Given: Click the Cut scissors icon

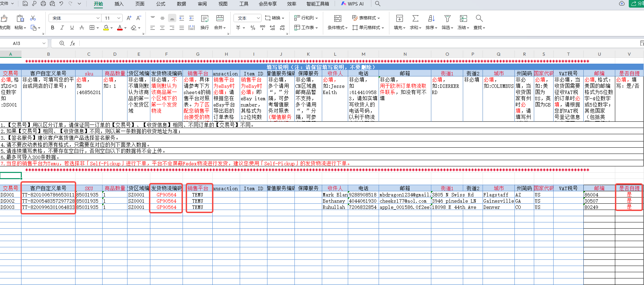Looking at the screenshot, I should (33, 18).
